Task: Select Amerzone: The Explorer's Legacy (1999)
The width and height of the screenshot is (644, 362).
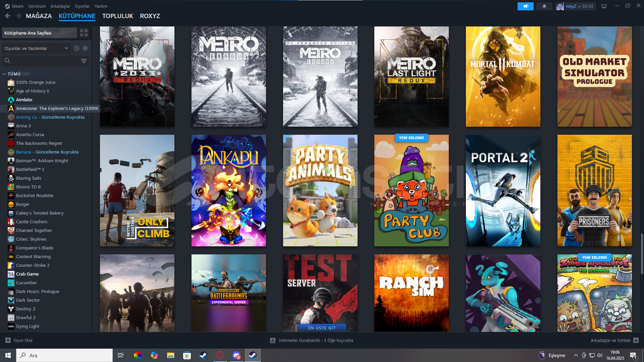Action: click(x=57, y=109)
